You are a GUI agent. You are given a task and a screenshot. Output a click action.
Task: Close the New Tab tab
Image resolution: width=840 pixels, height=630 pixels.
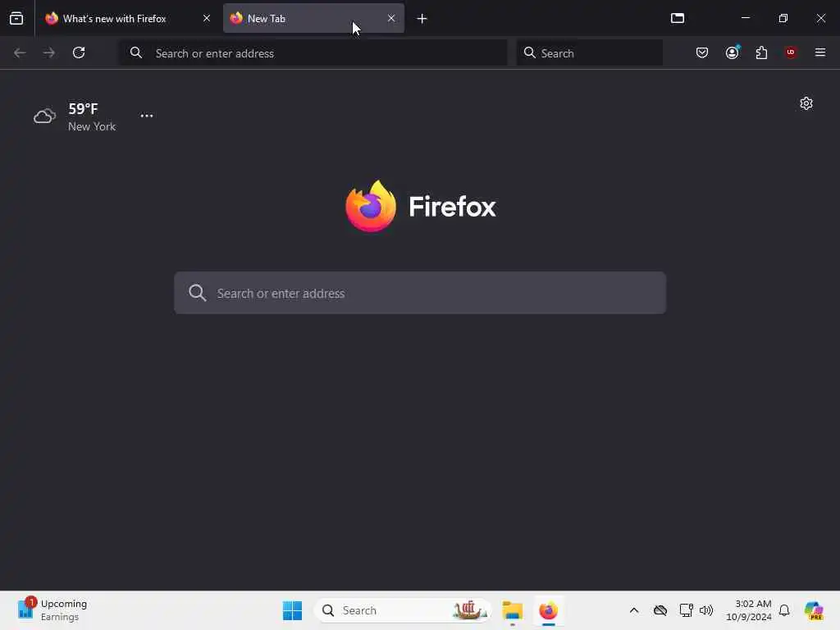click(x=391, y=18)
